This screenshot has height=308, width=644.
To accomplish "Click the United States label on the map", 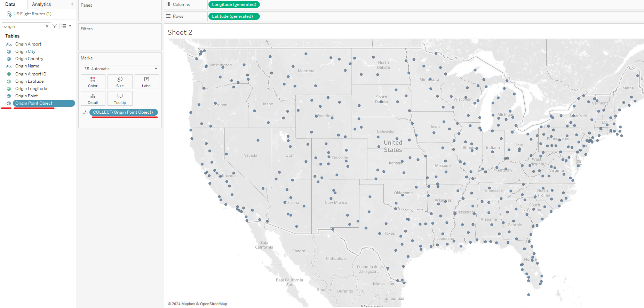I will 393,146.
